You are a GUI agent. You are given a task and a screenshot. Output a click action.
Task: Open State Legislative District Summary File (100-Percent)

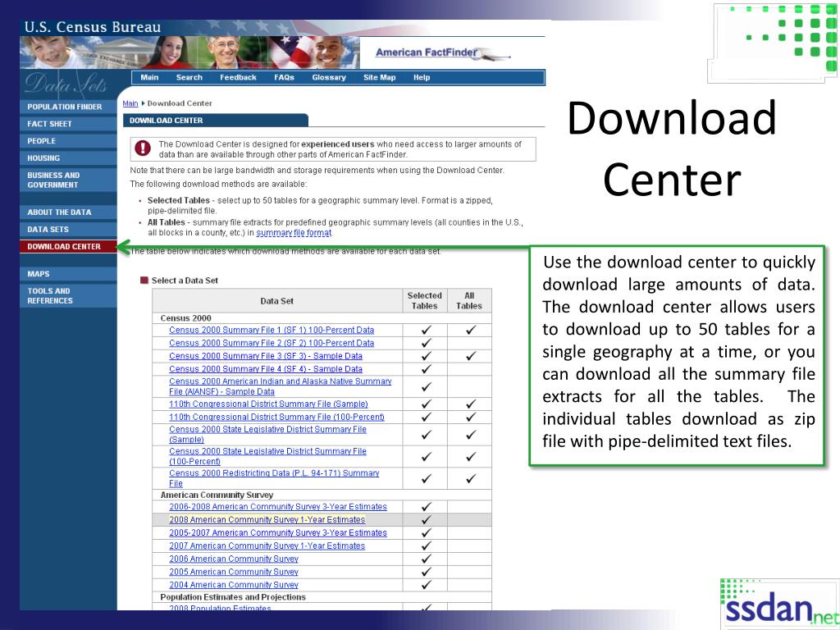pos(268,456)
